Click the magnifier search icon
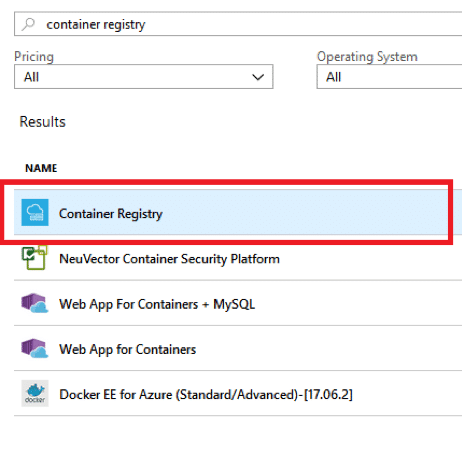Image resolution: width=462 pixels, height=451 pixels. [x=29, y=24]
